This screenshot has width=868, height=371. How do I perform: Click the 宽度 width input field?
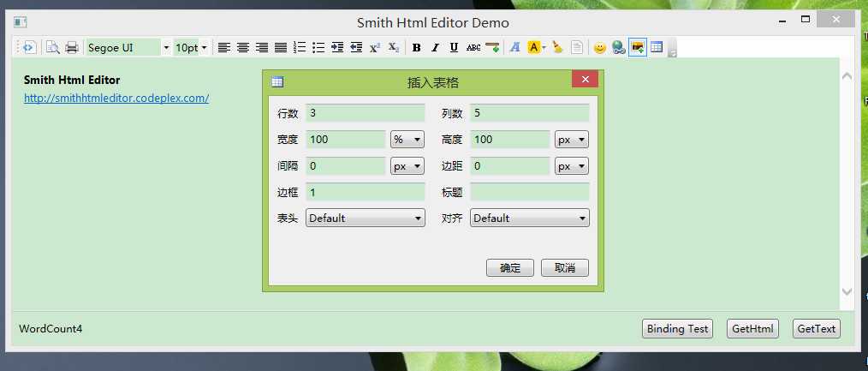pyautogui.click(x=346, y=139)
